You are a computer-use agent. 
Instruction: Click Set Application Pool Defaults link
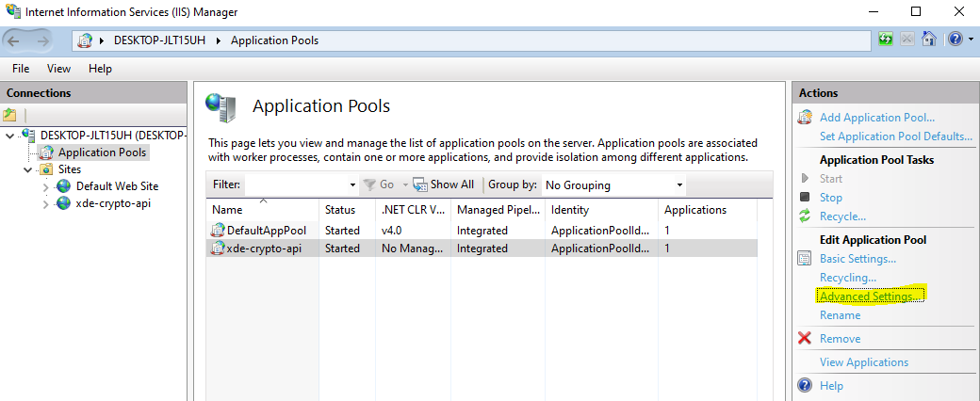pos(896,136)
